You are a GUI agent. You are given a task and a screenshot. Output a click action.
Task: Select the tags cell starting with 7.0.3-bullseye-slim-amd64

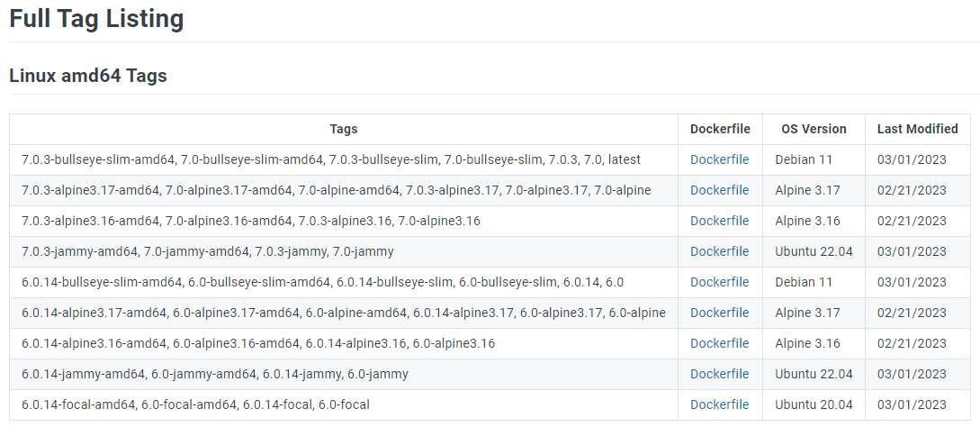click(344, 159)
